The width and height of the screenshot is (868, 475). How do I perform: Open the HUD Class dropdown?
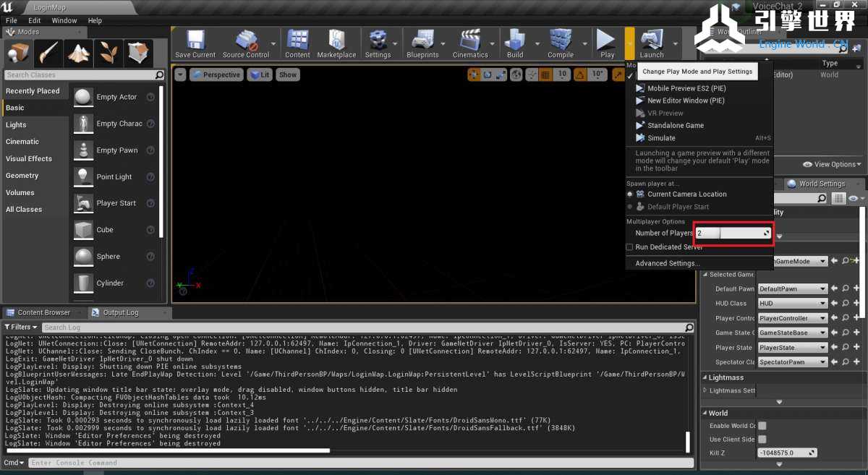point(792,304)
